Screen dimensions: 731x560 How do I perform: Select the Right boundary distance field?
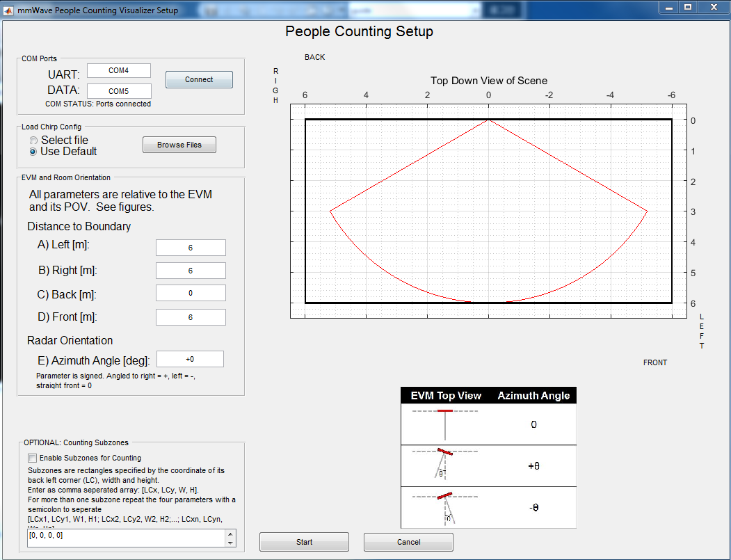pos(191,270)
